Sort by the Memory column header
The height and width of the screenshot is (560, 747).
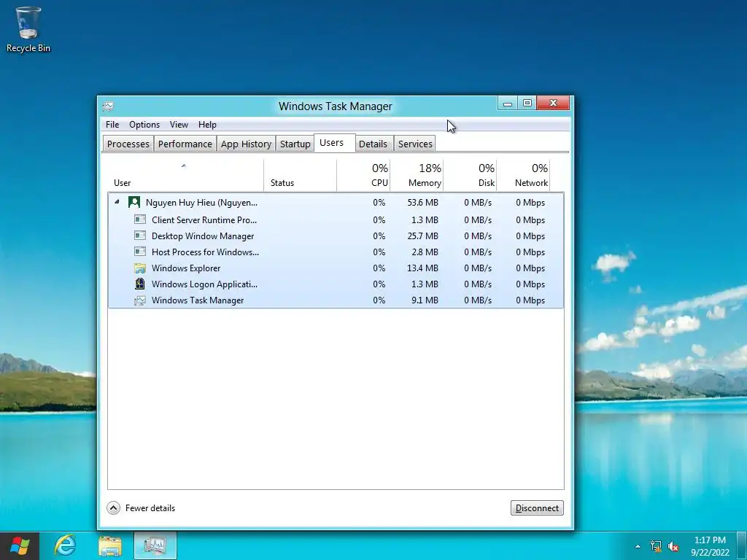coord(417,175)
